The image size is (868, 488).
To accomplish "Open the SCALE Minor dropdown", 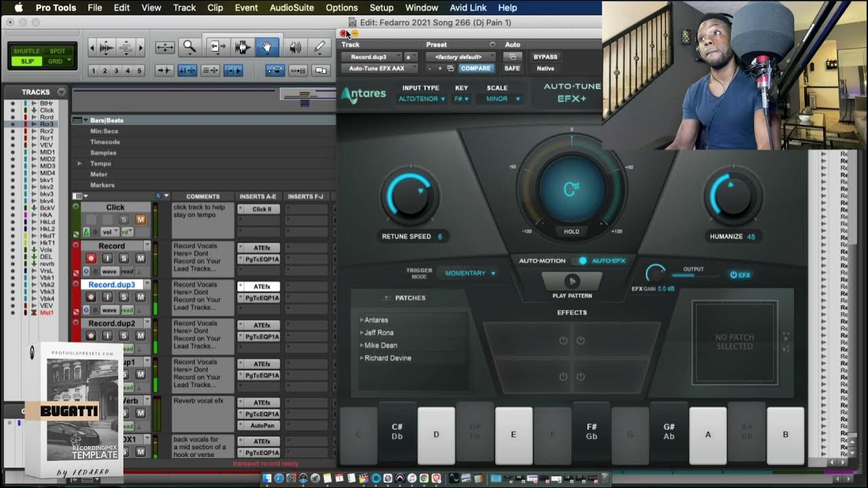I will 502,99.
